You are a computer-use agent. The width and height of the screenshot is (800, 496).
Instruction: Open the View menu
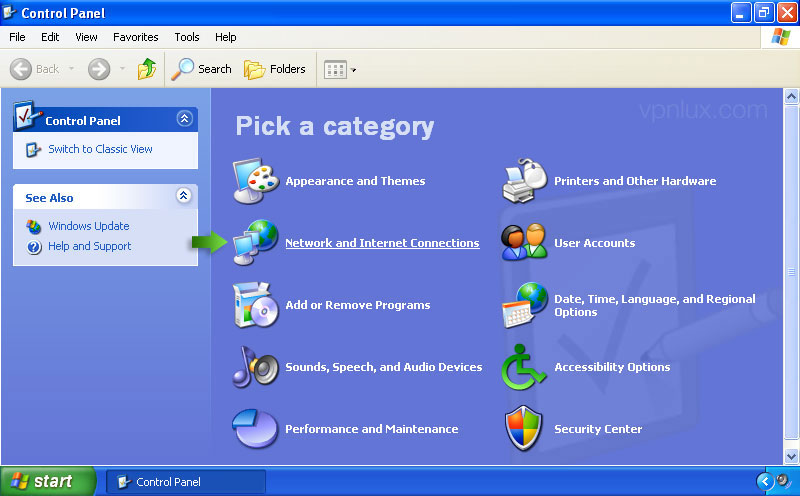click(86, 37)
